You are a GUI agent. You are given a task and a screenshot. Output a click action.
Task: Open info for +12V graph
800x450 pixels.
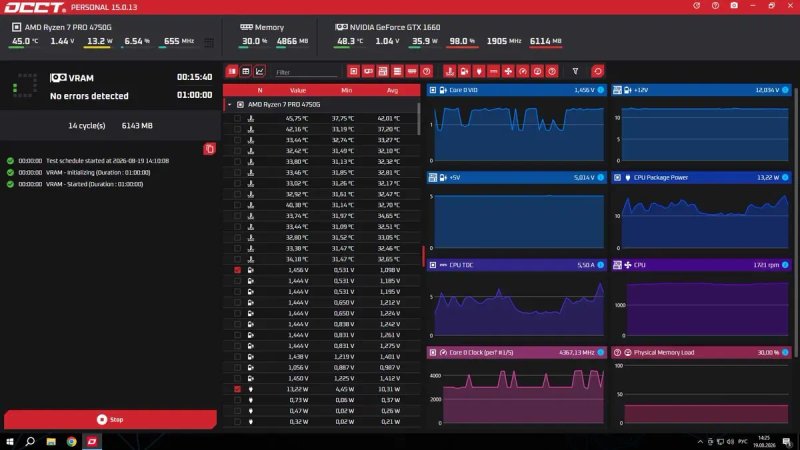(x=785, y=90)
